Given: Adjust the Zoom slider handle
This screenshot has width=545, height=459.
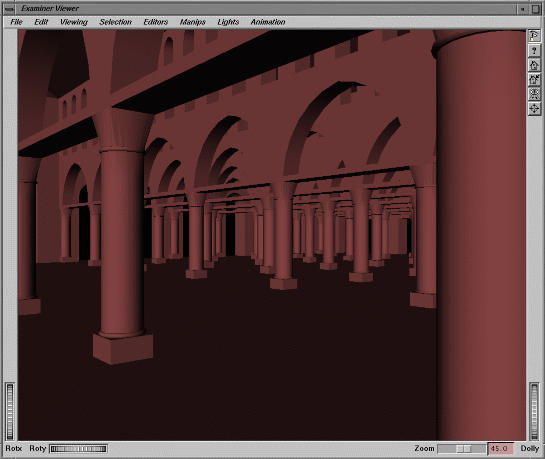Looking at the screenshot, I should 464,449.
